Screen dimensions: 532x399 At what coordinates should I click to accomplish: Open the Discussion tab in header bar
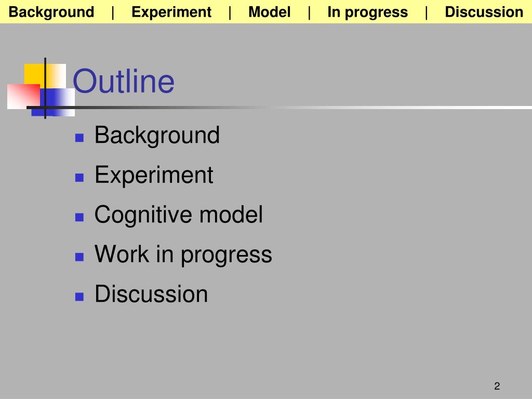484,12
